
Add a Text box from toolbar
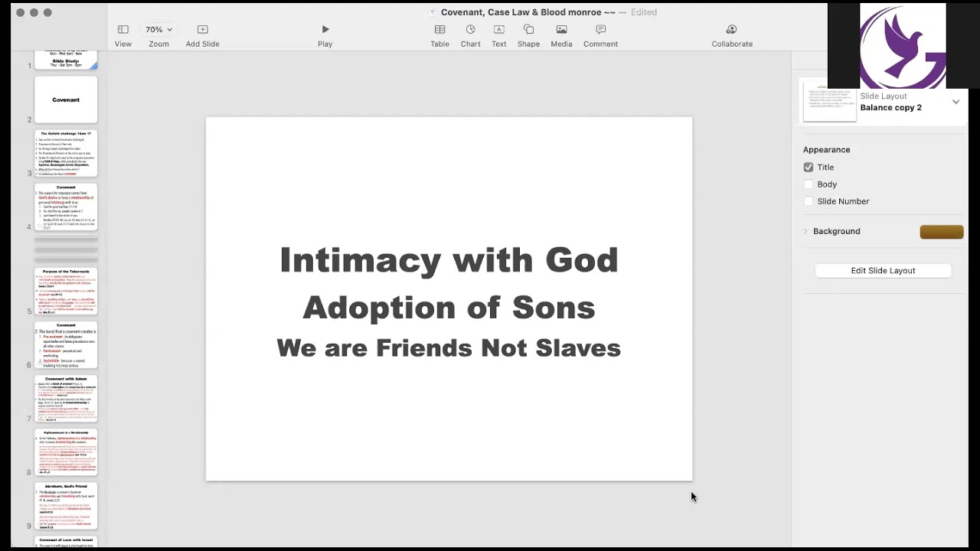click(498, 29)
